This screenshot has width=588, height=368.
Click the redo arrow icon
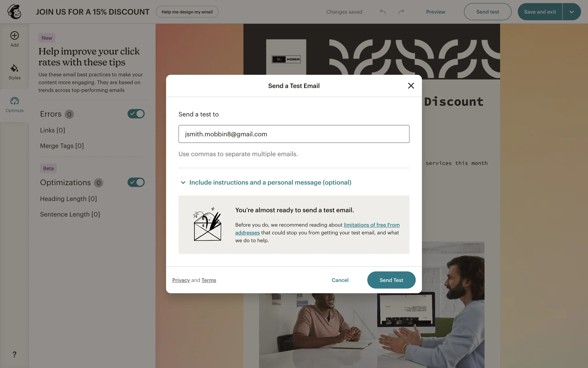(x=401, y=12)
